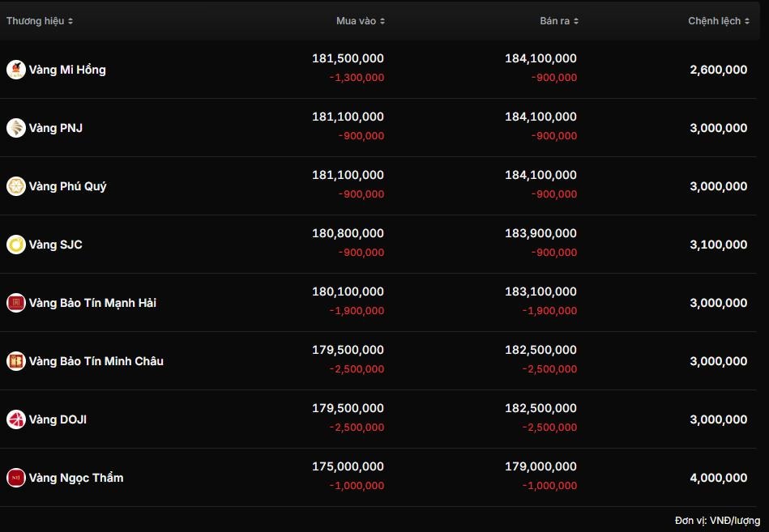Open the Vàng DOJI brand name link

tap(58, 419)
